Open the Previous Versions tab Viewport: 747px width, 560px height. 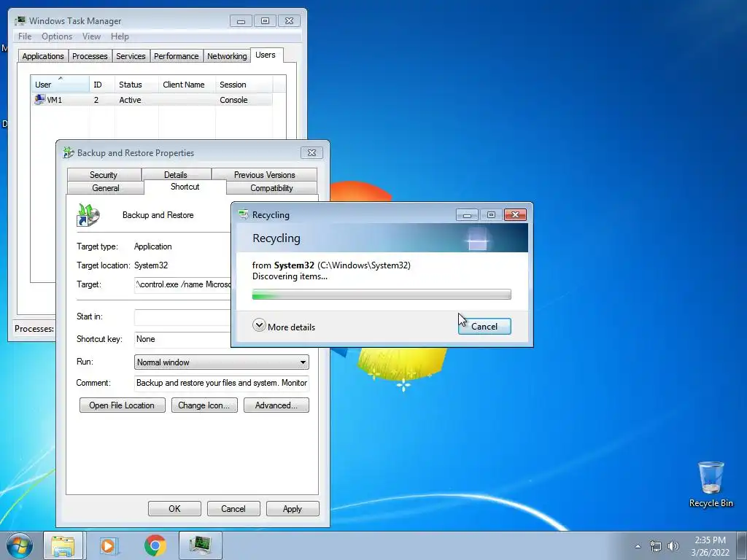point(264,175)
